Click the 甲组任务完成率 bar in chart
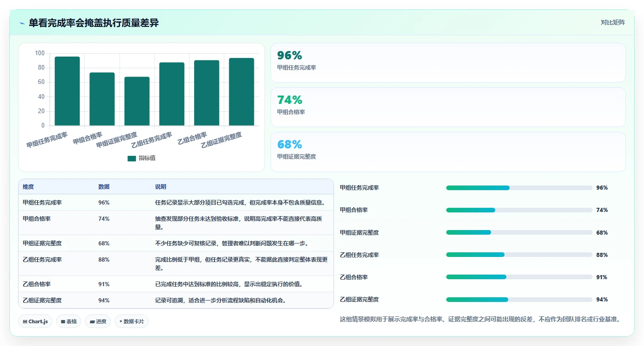 coord(67,91)
